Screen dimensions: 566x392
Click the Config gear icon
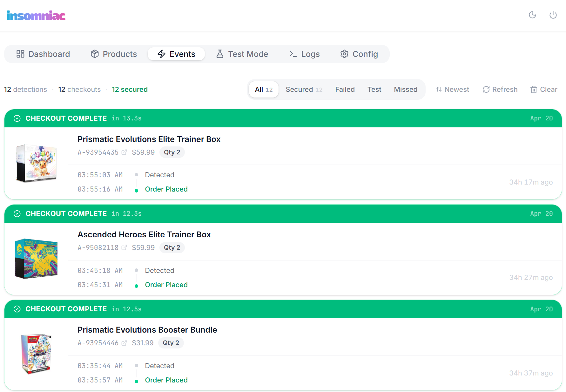click(344, 54)
